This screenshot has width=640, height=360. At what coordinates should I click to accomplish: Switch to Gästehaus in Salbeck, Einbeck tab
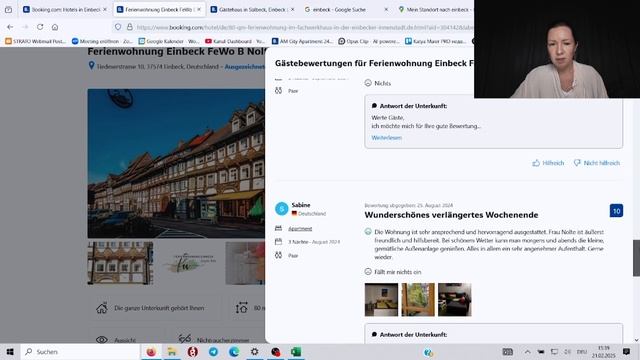[x=252, y=9]
